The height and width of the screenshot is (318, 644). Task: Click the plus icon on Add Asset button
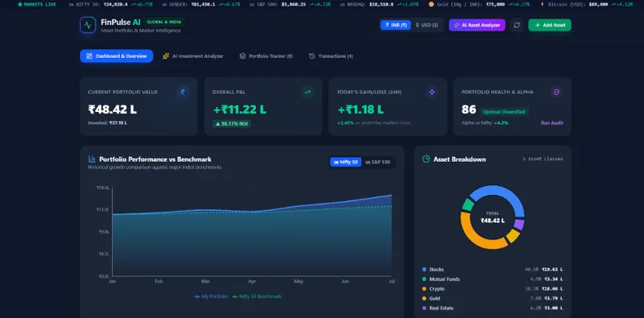point(538,25)
